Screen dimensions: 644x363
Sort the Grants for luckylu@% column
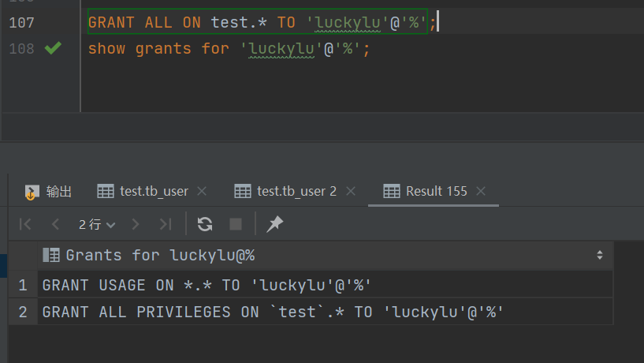600,255
